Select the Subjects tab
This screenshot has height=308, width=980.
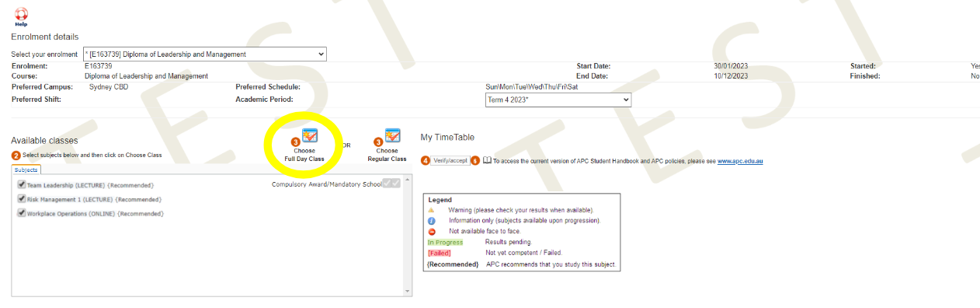[26, 170]
